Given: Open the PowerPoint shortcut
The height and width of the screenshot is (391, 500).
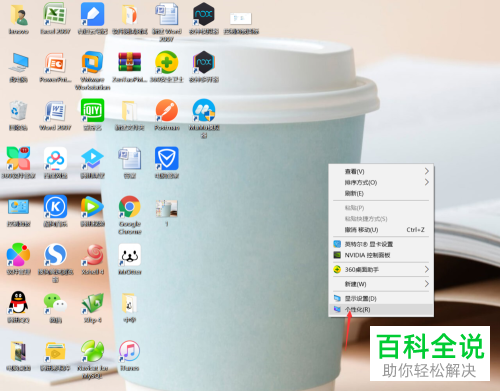Looking at the screenshot, I should [55, 62].
